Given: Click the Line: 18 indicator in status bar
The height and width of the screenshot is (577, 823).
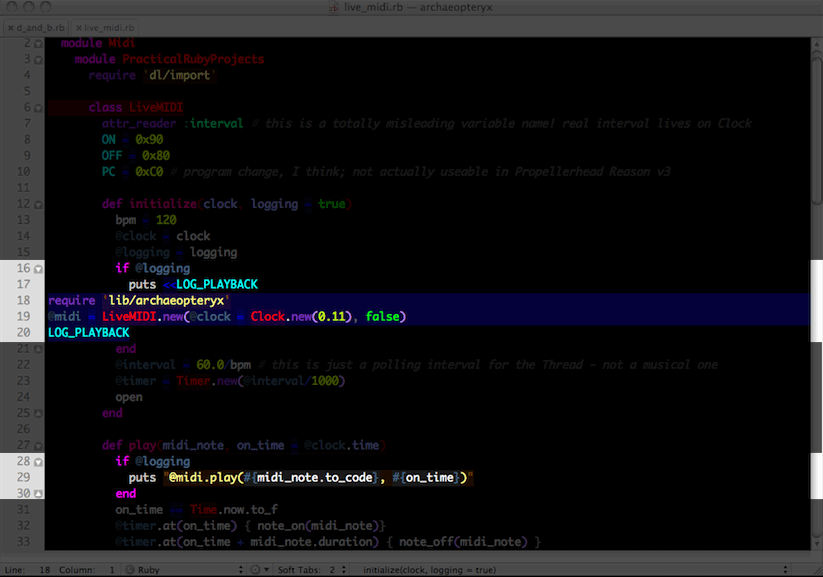Looking at the screenshot, I should 27,570.
